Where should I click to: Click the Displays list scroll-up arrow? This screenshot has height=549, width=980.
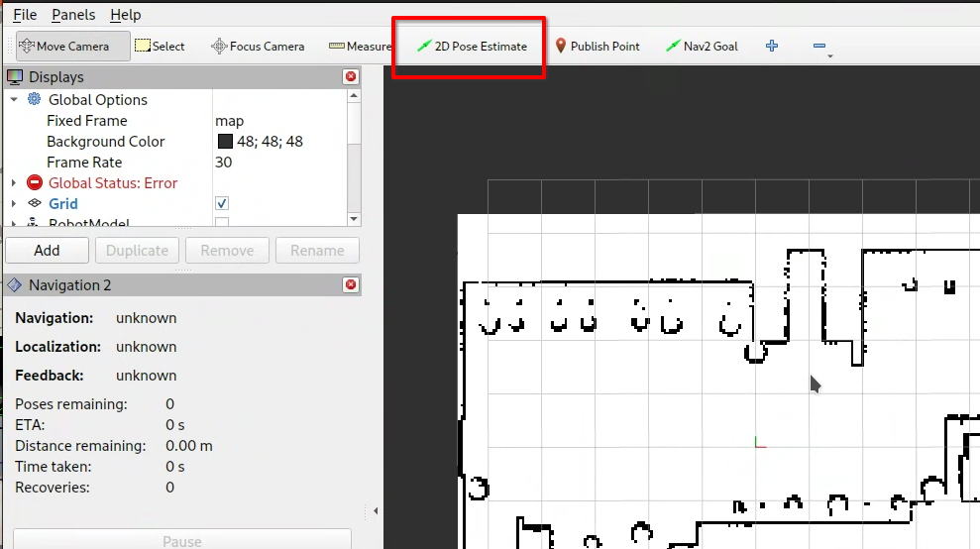tap(354, 96)
